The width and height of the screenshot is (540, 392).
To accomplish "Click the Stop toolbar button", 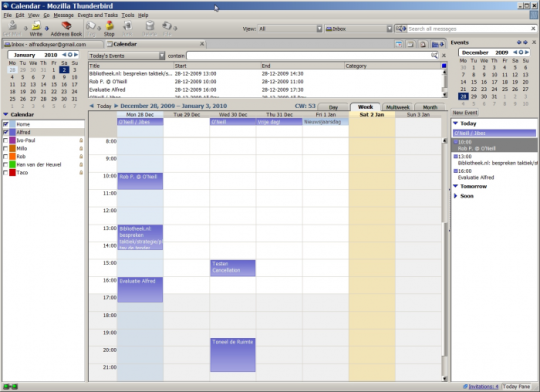I will 109,28.
